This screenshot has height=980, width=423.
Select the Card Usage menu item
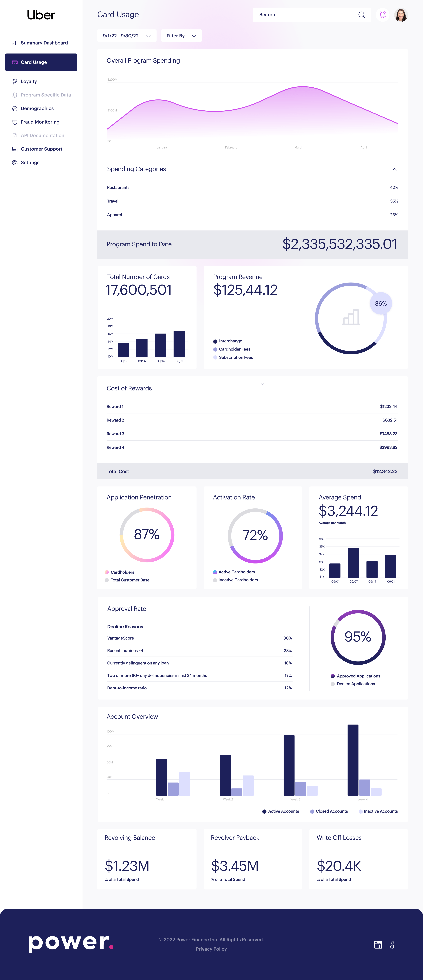(41, 62)
